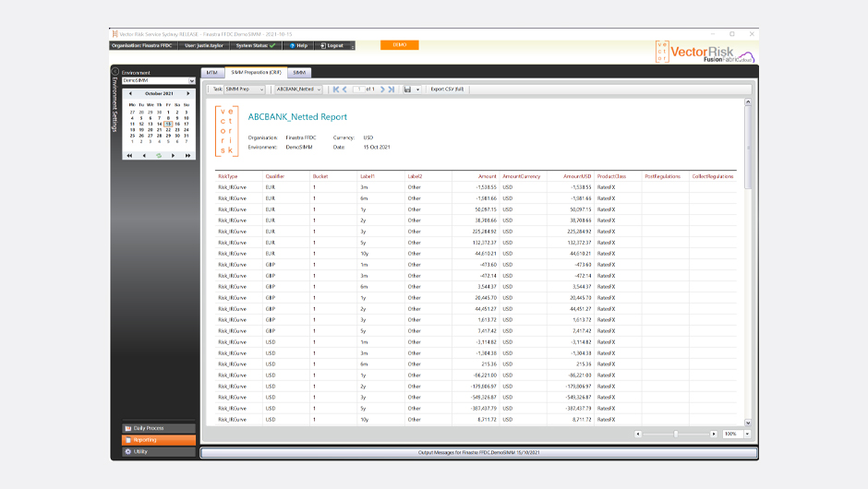Open the ABCBANK_Netted report dropdown

[299, 89]
